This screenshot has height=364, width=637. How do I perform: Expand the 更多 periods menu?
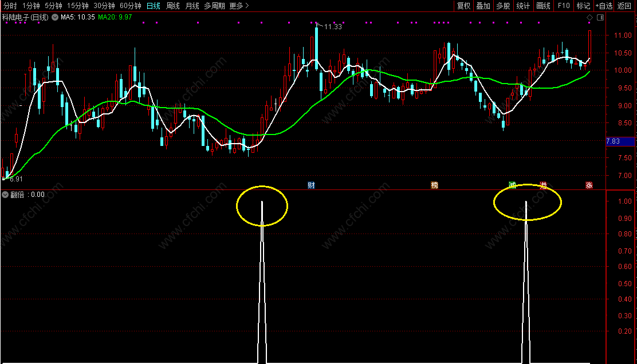(239, 6)
